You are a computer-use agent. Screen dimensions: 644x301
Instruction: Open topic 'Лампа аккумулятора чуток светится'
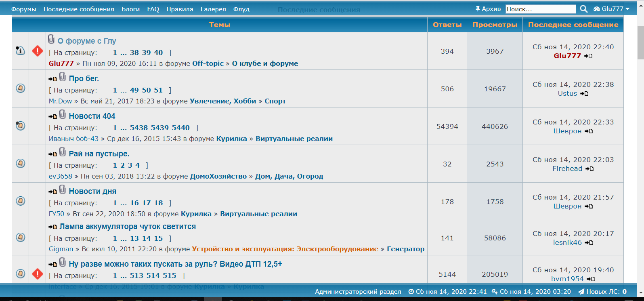[128, 227]
